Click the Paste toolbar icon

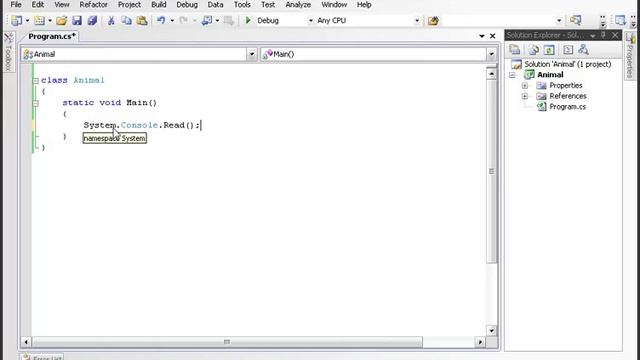[x=142, y=20]
